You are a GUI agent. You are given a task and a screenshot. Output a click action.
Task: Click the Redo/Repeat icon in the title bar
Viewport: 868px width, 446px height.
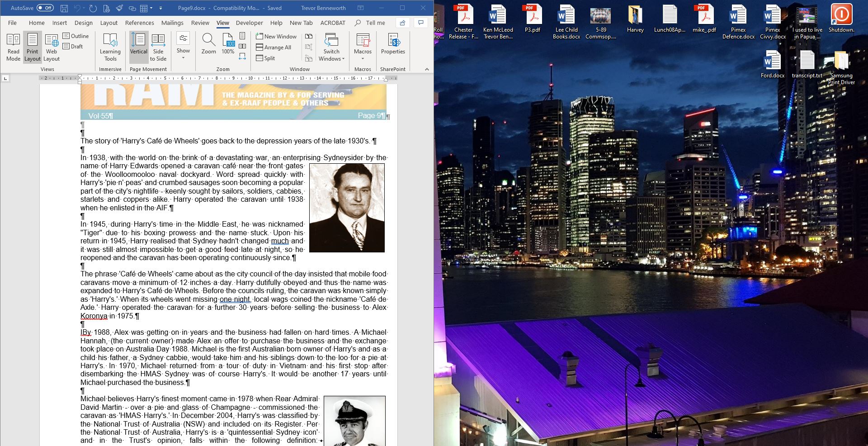click(93, 8)
